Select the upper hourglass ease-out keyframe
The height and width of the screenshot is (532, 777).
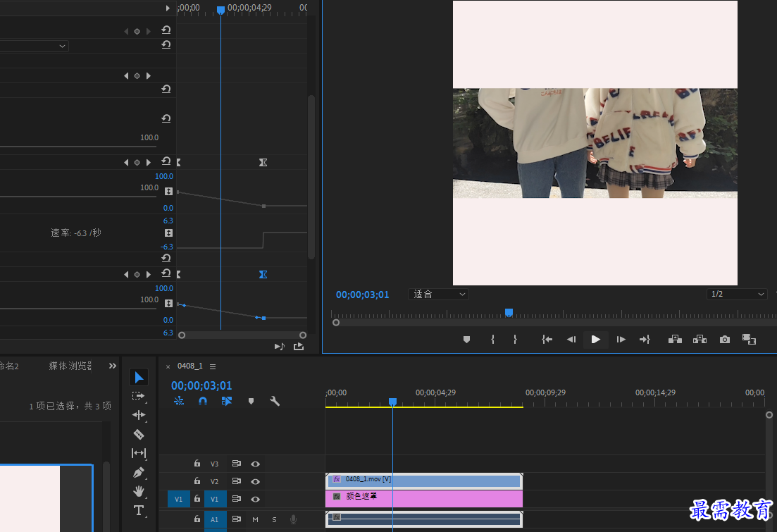coord(263,163)
